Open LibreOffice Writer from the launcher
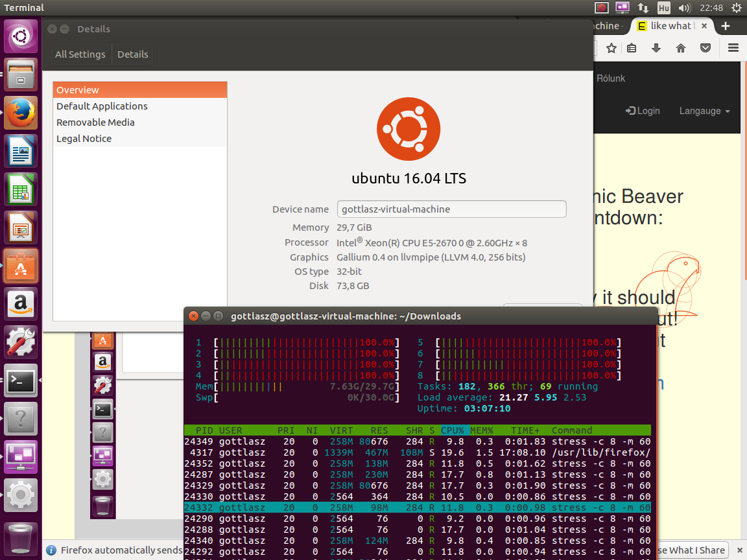The height and width of the screenshot is (560, 747). pyautogui.click(x=21, y=151)
